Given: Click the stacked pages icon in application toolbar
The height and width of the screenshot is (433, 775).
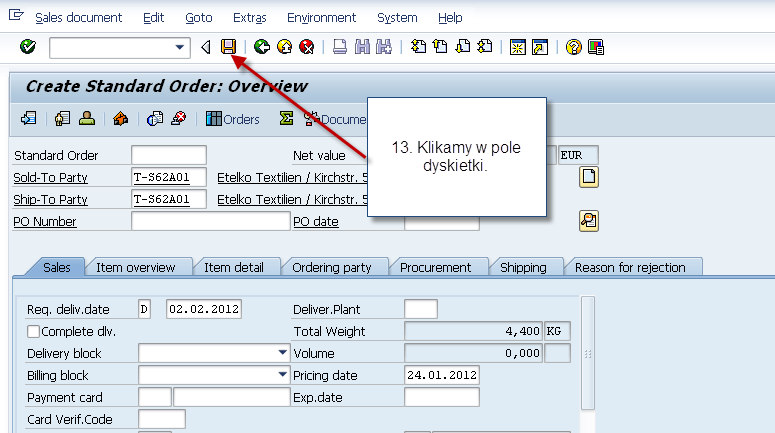Looking at the screenshot, I should tap(155, 119).
